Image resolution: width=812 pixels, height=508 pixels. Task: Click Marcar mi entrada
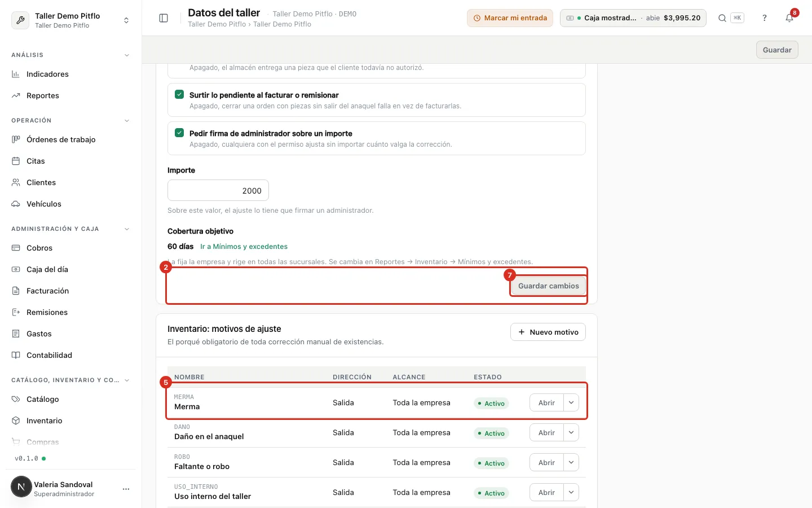pos(510,18)
